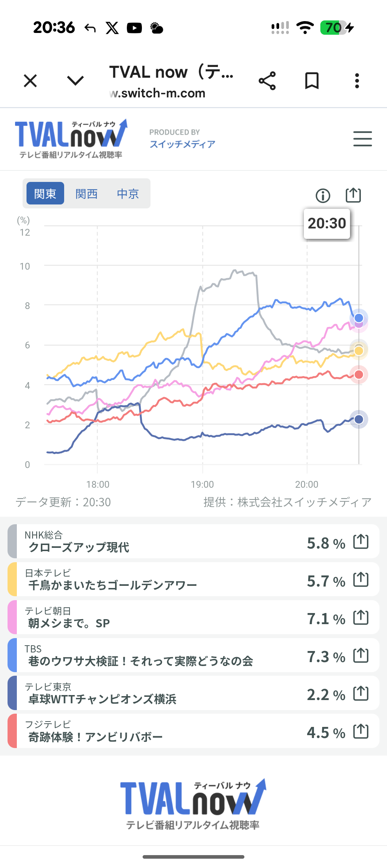Viewport: 387px width, 868px height.
Task: Bookmark this page using bookmark icon
Action: click(312, 81)
